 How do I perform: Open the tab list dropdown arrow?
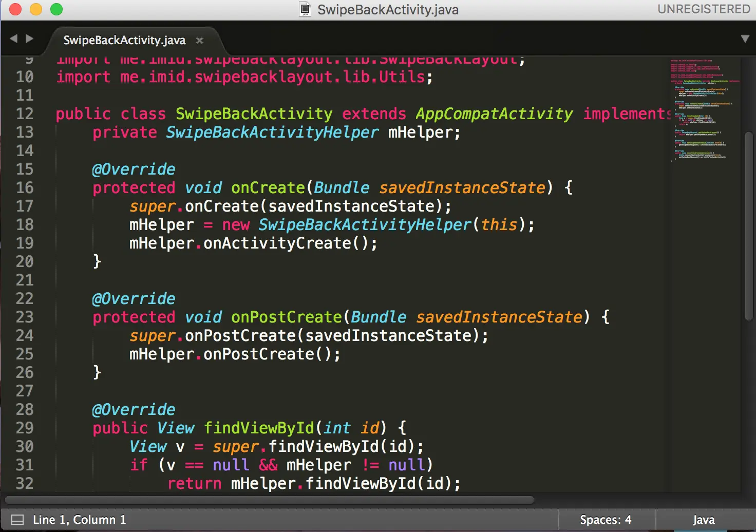tap(745, 39)
